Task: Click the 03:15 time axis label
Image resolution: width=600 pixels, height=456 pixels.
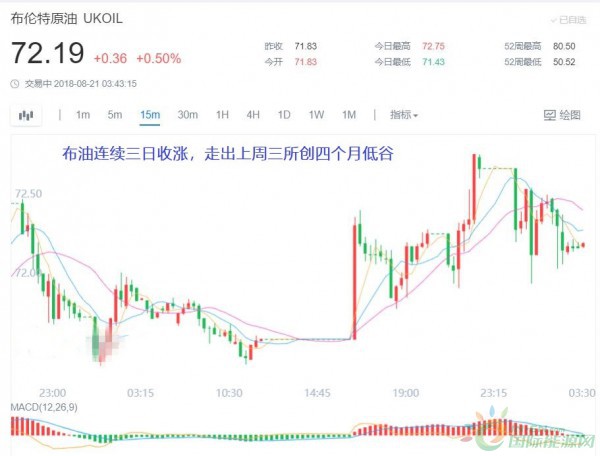Action: point(140,393)
